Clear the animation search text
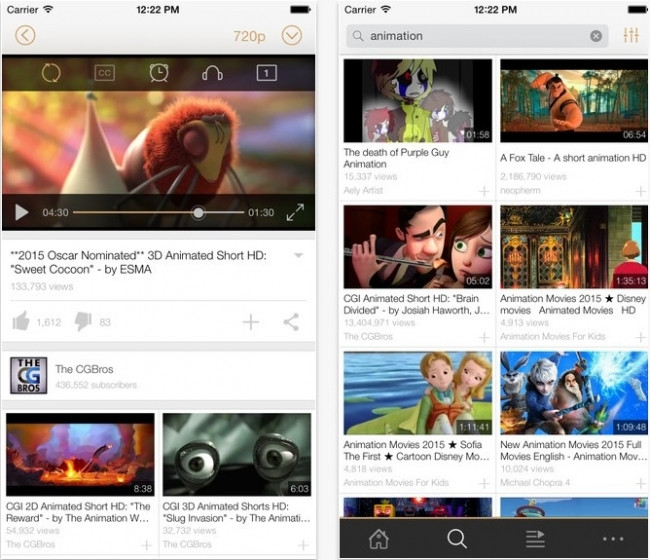Screen dimensions: 650x560 click(596, 36)
